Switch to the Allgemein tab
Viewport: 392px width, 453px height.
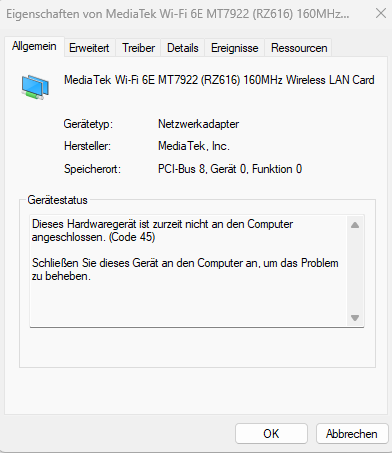34,46
